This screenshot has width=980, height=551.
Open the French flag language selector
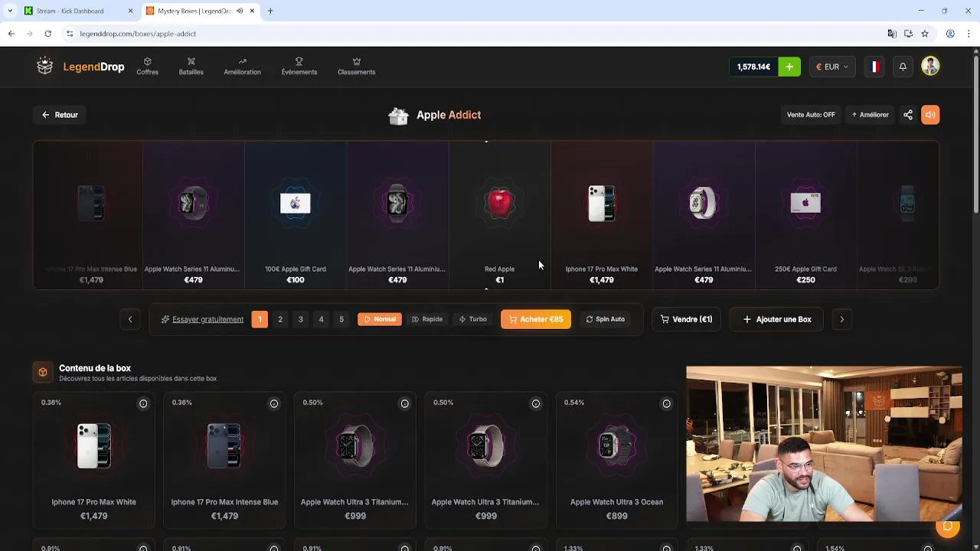874,67
